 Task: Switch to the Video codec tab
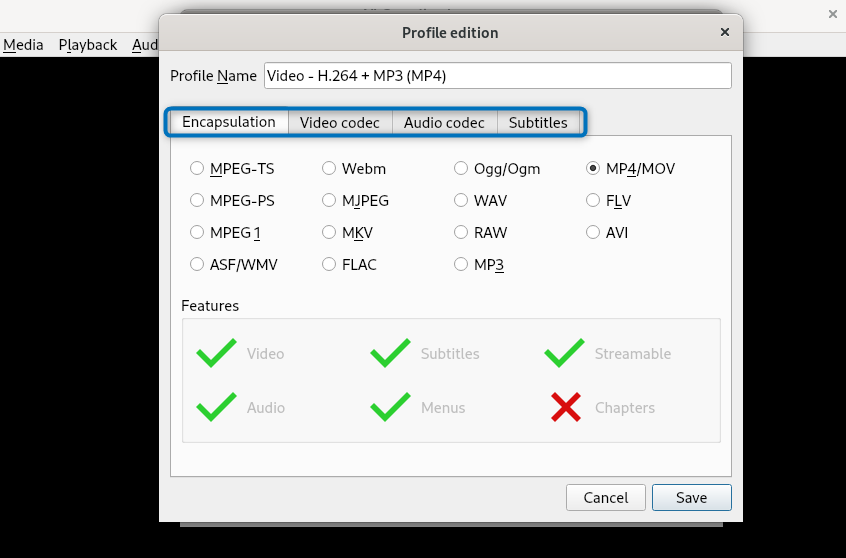[x=340, y=123]
